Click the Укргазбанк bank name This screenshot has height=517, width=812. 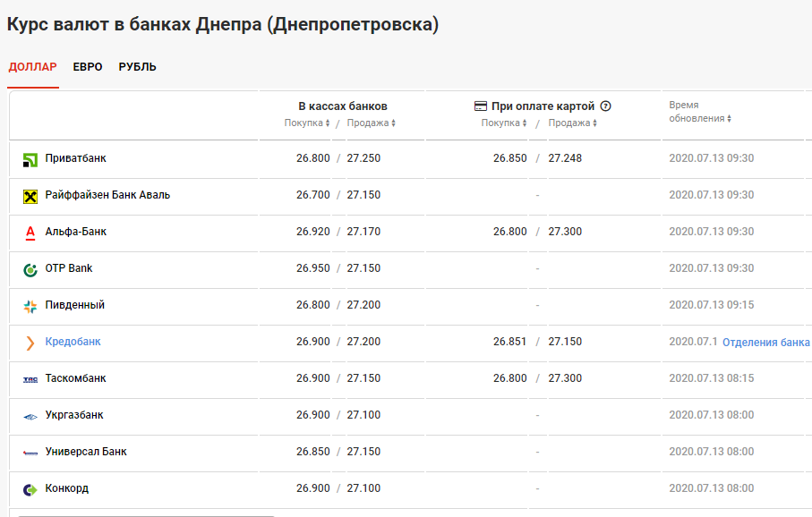click(74, 415)
